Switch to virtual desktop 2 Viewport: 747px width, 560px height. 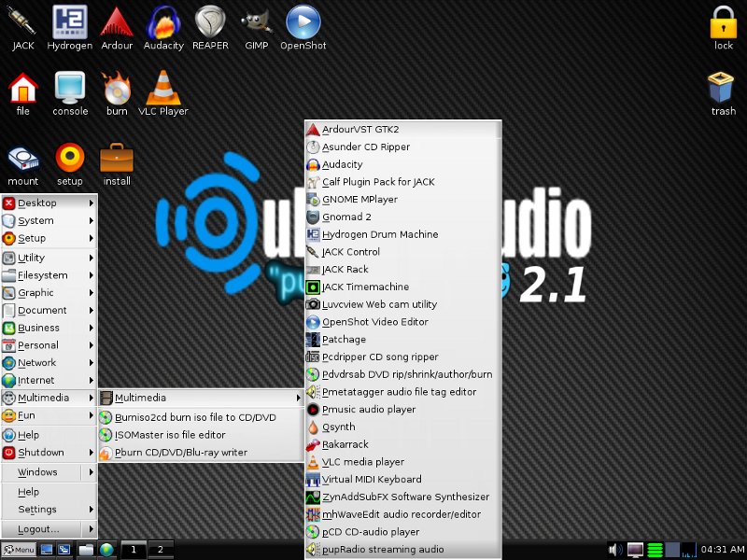(x=161, y=550)
